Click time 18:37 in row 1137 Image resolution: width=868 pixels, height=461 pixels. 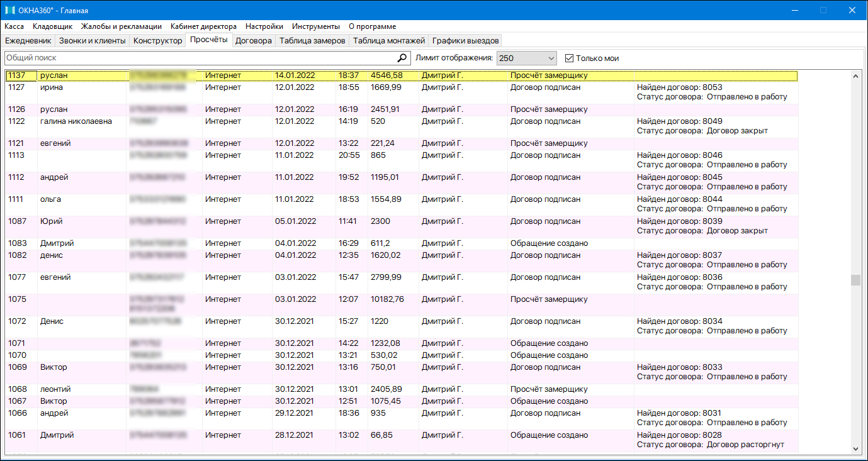pos(349,75)
